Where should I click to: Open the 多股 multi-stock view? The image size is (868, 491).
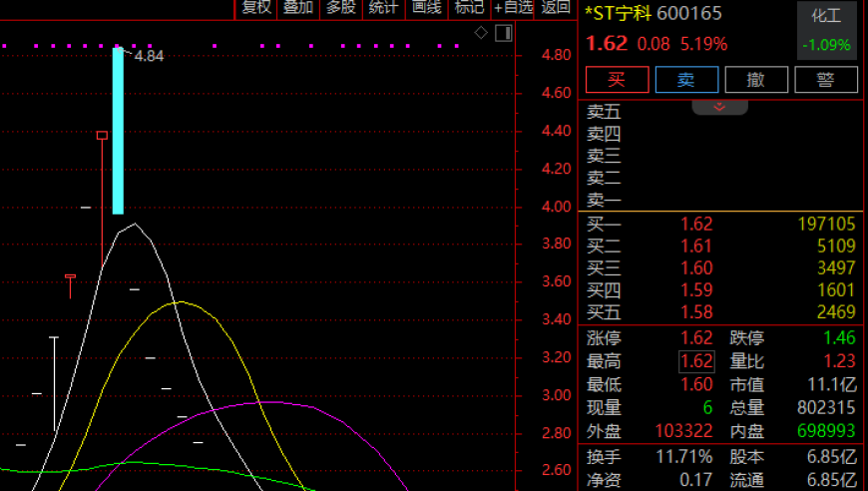pyautogui.click(x=341, y=8)
